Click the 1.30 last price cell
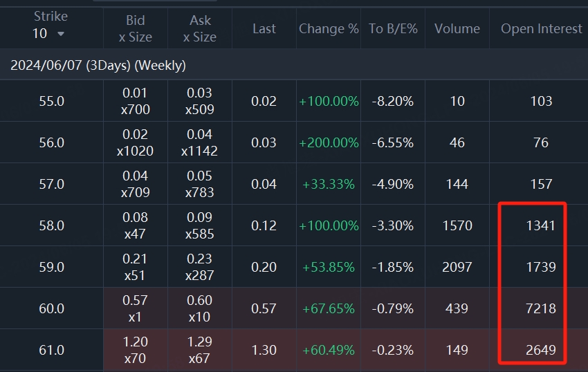Viewport: 588px width, 372px height. click(264, 350)
